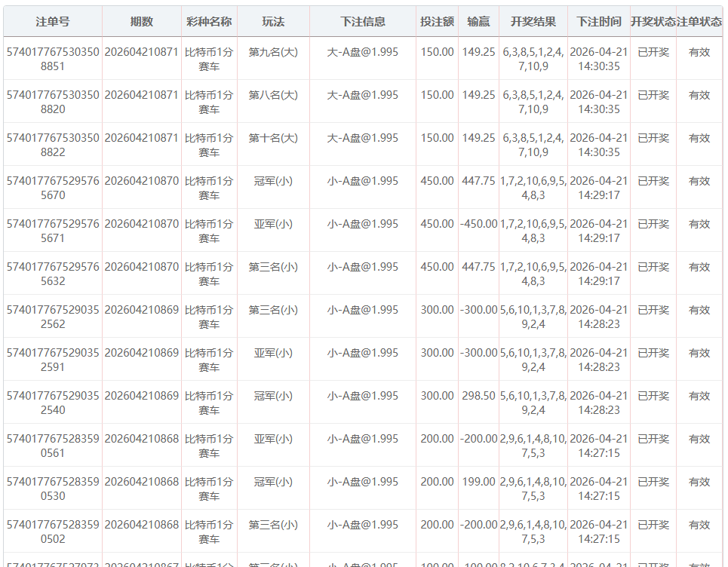Select order number ending in 5671

[x=52, y=231]
